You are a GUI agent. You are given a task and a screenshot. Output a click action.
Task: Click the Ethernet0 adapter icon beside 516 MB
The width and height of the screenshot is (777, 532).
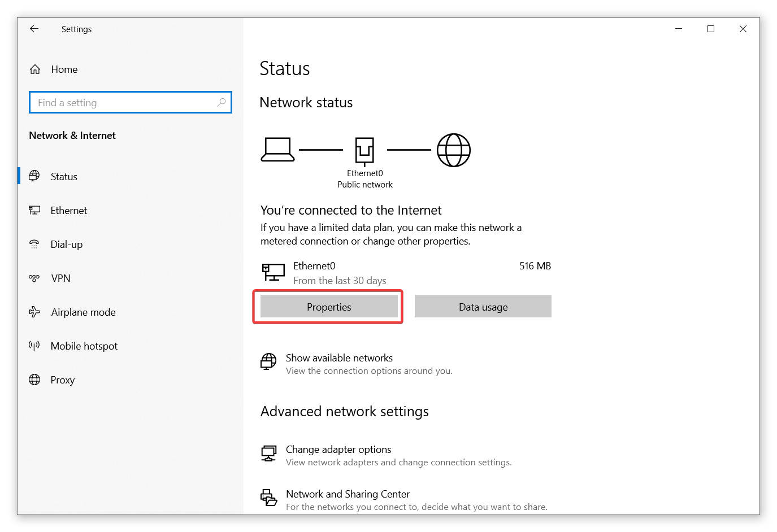pos(274,272)
